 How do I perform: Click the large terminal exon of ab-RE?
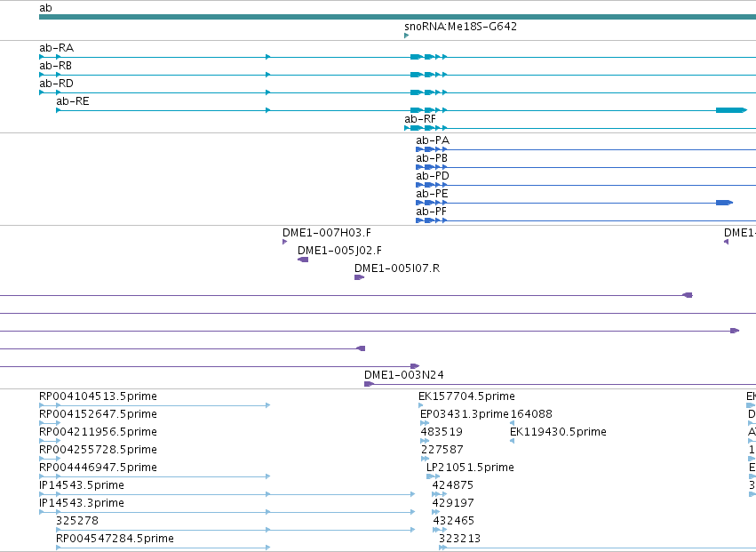731,110
